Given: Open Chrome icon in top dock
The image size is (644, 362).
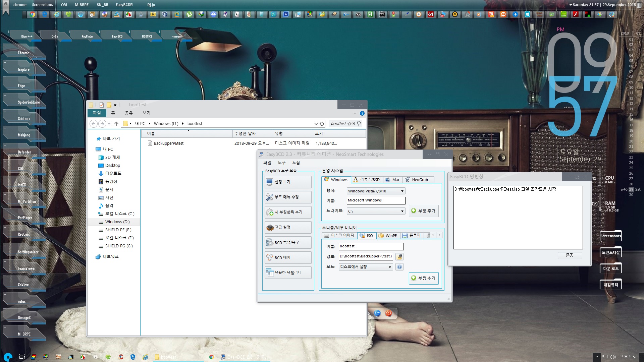Looking at the screenshot, I should click(32, 14).
